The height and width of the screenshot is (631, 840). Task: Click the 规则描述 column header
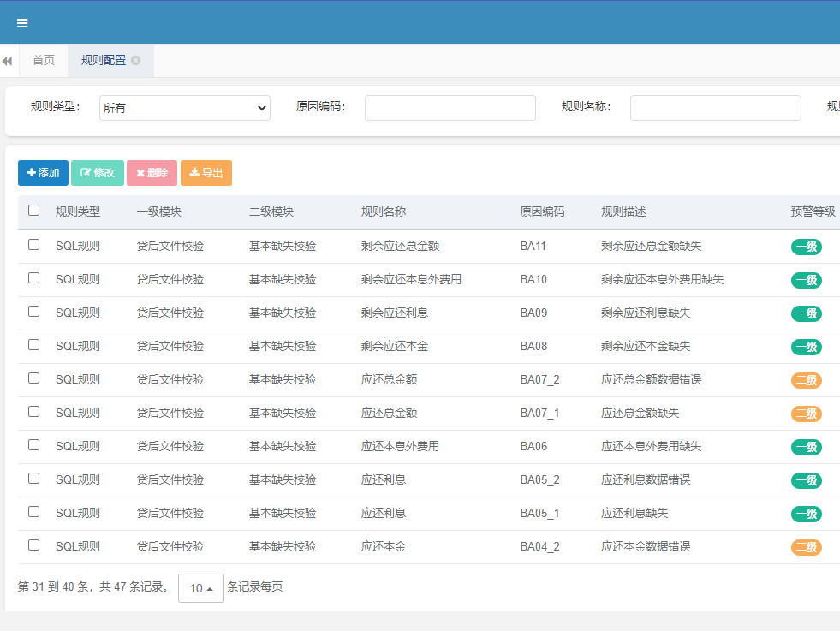tap(623, 212)
